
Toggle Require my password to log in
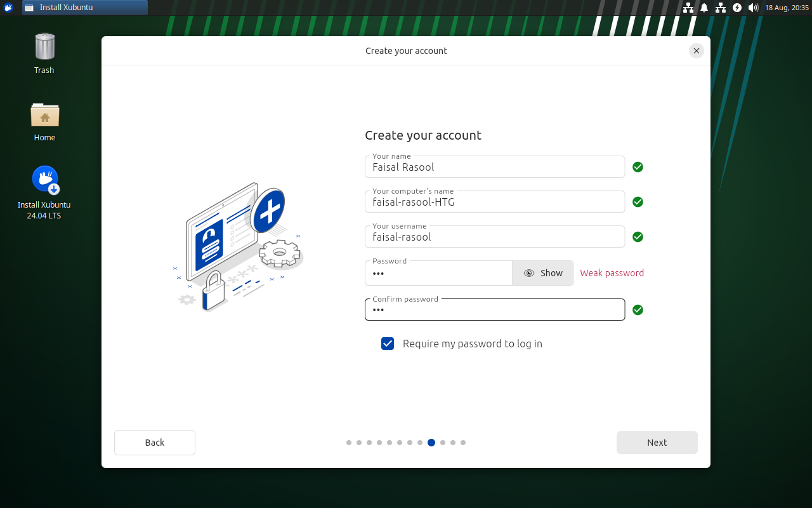pos(388,344)
